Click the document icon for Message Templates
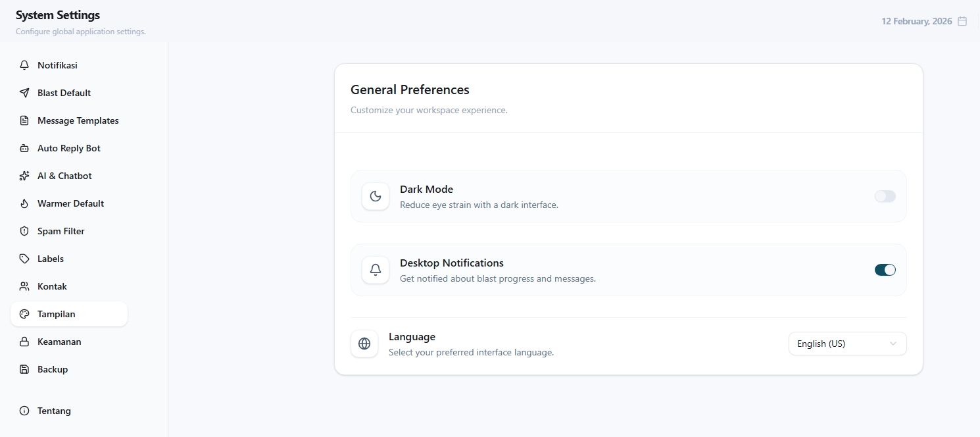The width and height of the screenshot is (980, 437). point(24,120)
